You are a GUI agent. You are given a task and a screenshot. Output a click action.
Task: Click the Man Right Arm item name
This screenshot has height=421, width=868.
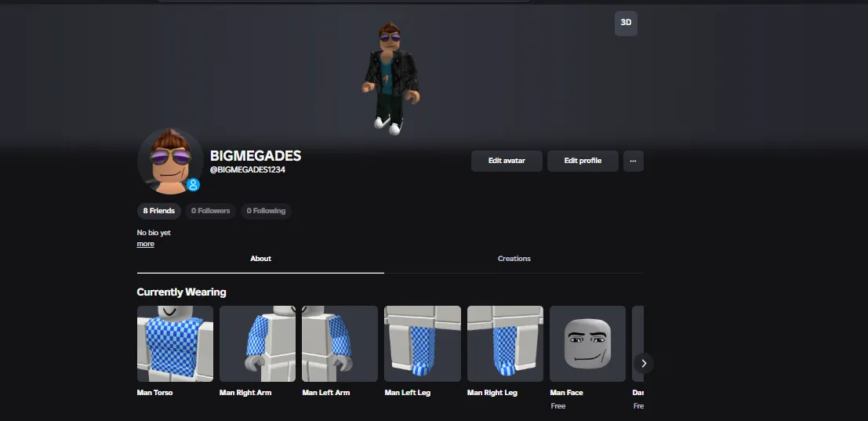click(245, 393)
